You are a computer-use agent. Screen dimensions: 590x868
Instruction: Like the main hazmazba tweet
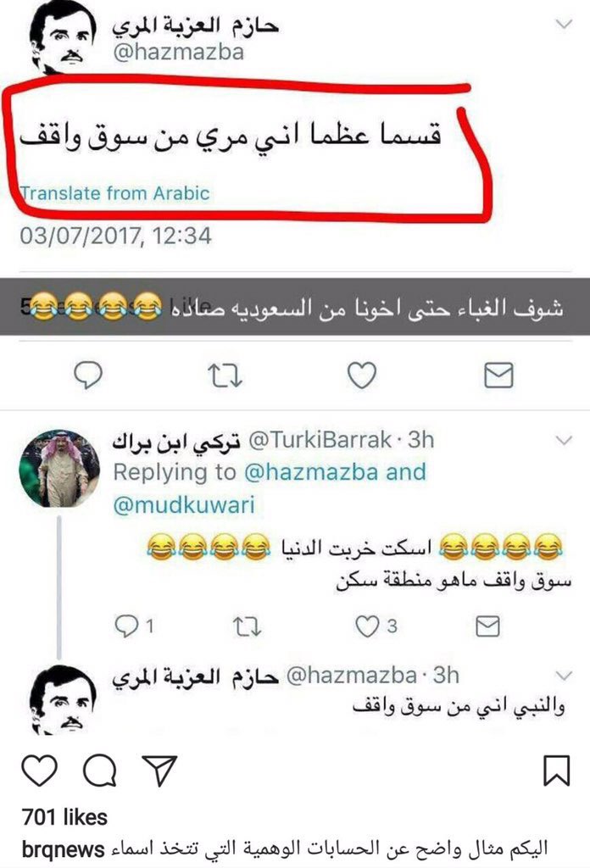362,375
